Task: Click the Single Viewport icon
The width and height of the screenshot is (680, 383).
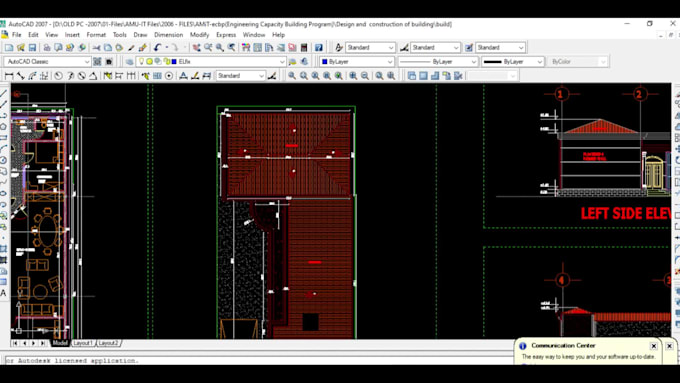Action: (423, 76)
